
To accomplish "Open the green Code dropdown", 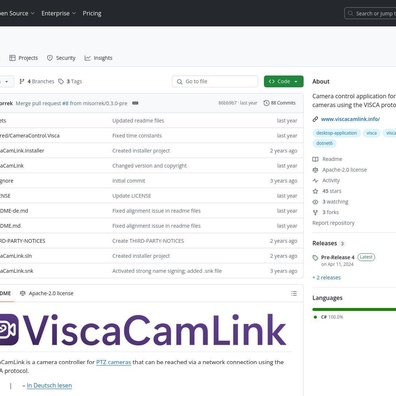I will [284, 81].
